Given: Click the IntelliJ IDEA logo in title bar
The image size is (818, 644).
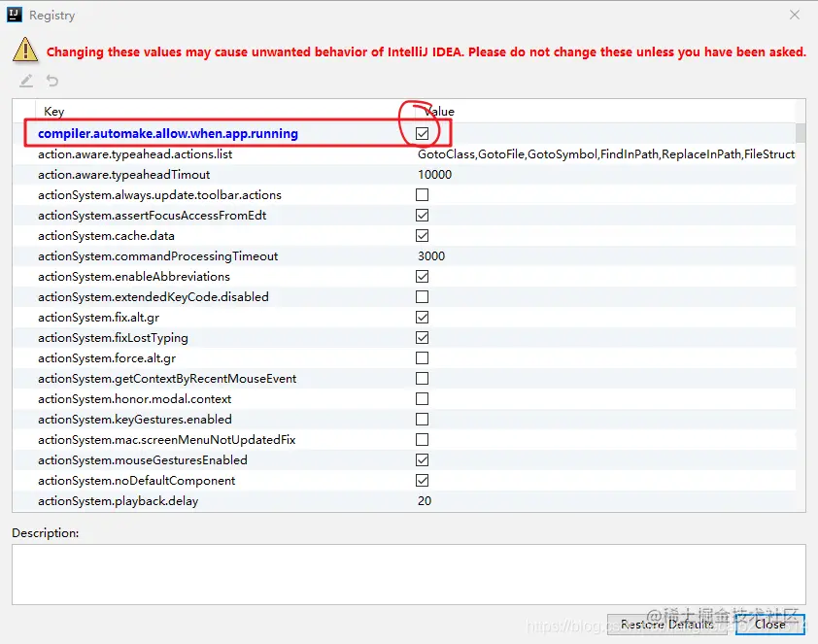Looking at the screenshot, I should click(x=14, y=15).
